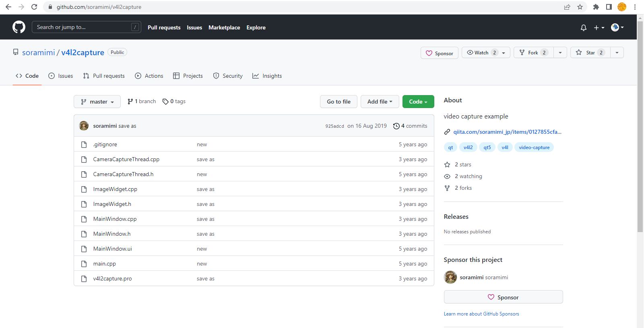Screen dimensions: 644x328
Task: Open global Pull requests in top navigation
Action: click(164, 27)
